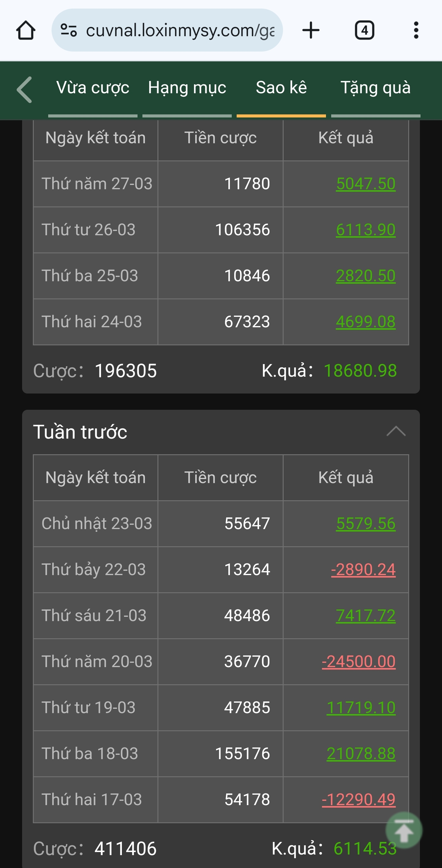Screen dimensions: 442x868
Task: Go back using the left arrow
Action: 25,89
